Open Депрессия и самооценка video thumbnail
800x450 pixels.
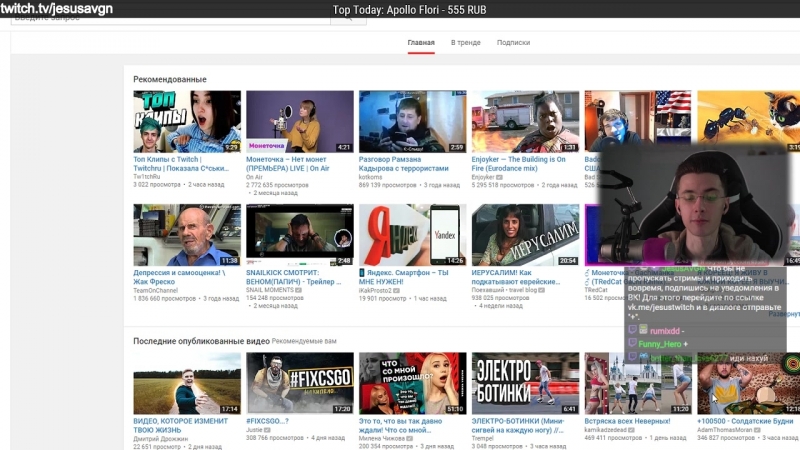click(x=187, y=235)
